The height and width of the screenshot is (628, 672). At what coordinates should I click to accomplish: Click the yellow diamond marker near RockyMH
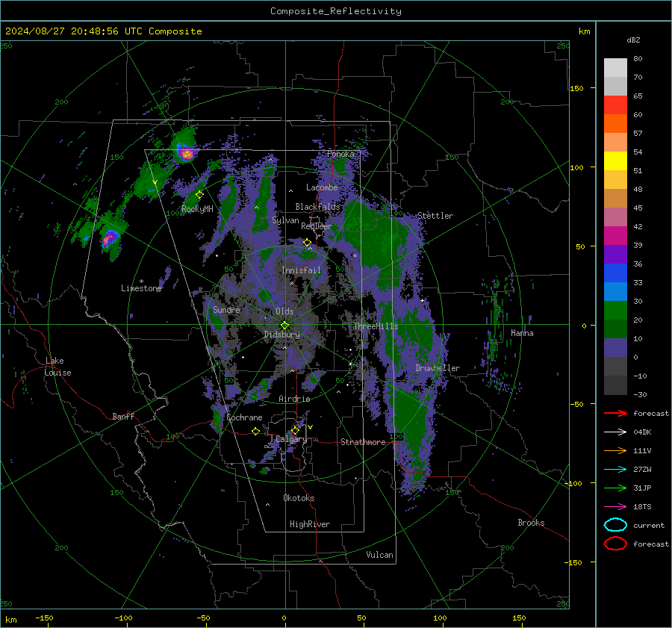click(199, 195)
